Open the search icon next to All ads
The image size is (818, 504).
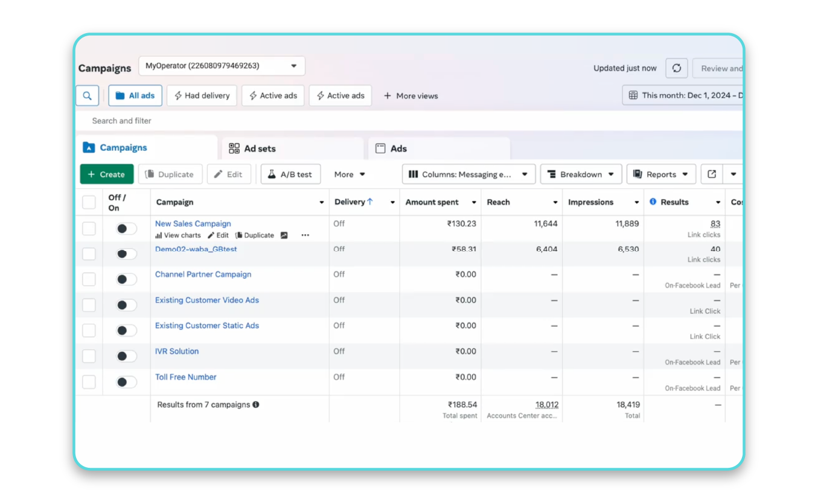pos(87,95)
